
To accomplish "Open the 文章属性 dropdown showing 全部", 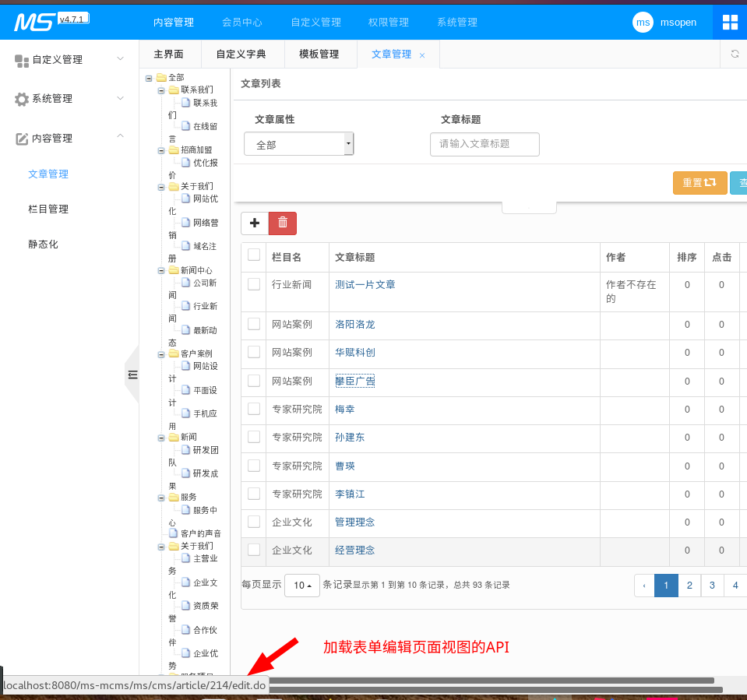I will [298, 144].
